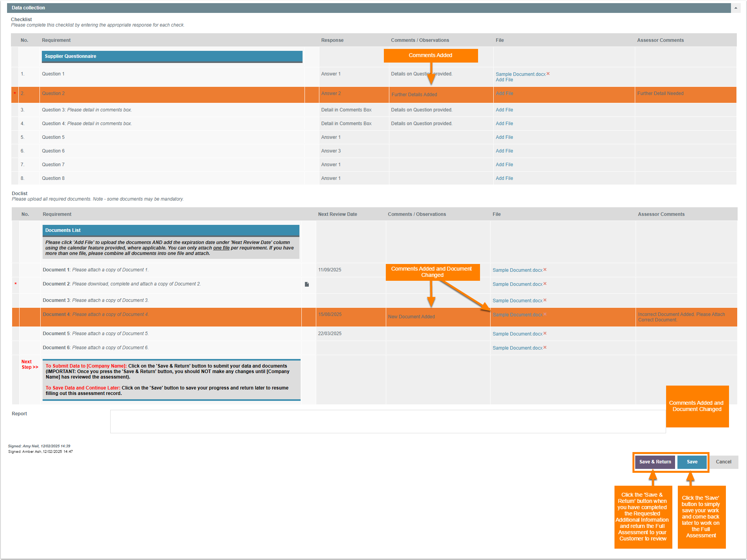Viewport: 747px width, 560px height.
Task: Open Question 1's Sample Document.docx link
Action: click(520, 74)
